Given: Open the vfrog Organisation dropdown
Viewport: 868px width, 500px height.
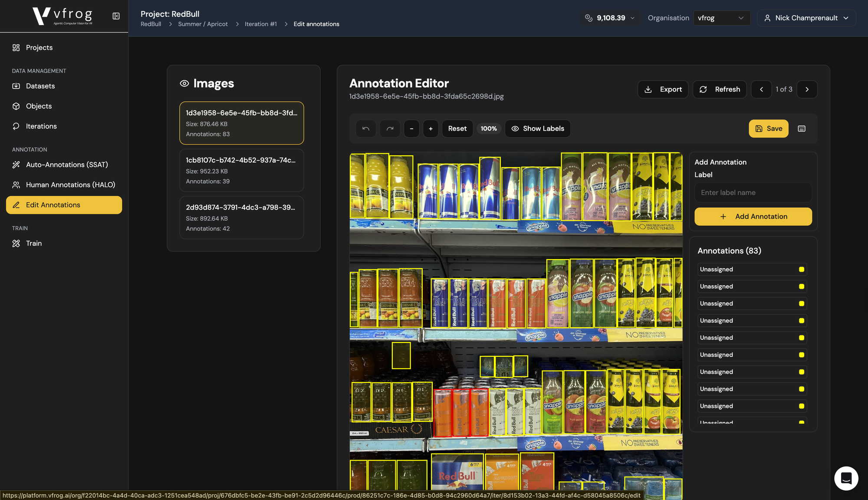Looking at the screenshot, I should click(721, 18).
